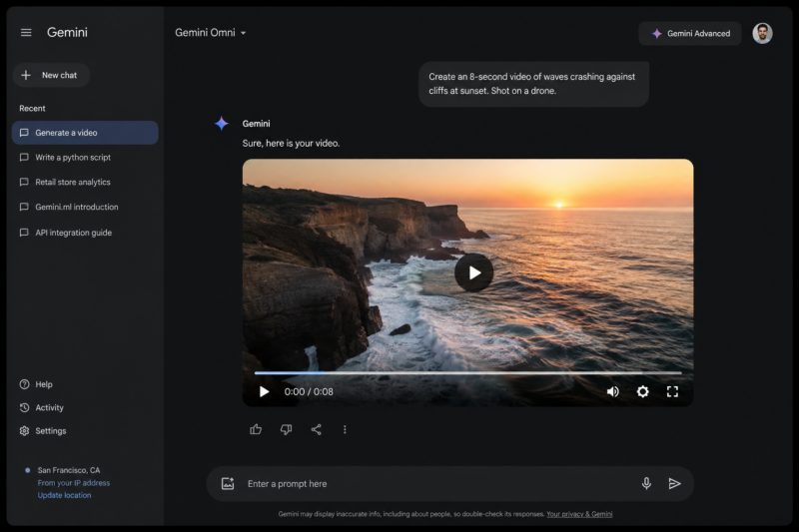The image size is (799, 532).
Task: Open the Your privacy & Gemini link
Action: click(579, 514)
